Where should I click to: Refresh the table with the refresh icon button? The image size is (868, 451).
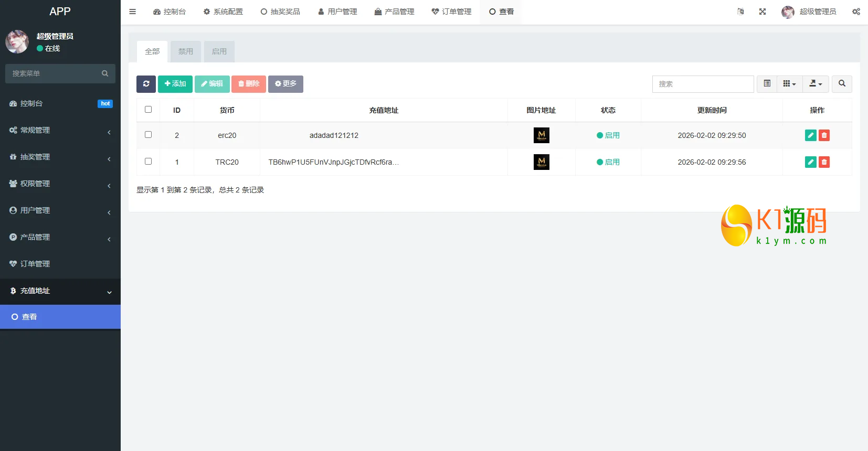pyautogui.click(x=146, y=84)
